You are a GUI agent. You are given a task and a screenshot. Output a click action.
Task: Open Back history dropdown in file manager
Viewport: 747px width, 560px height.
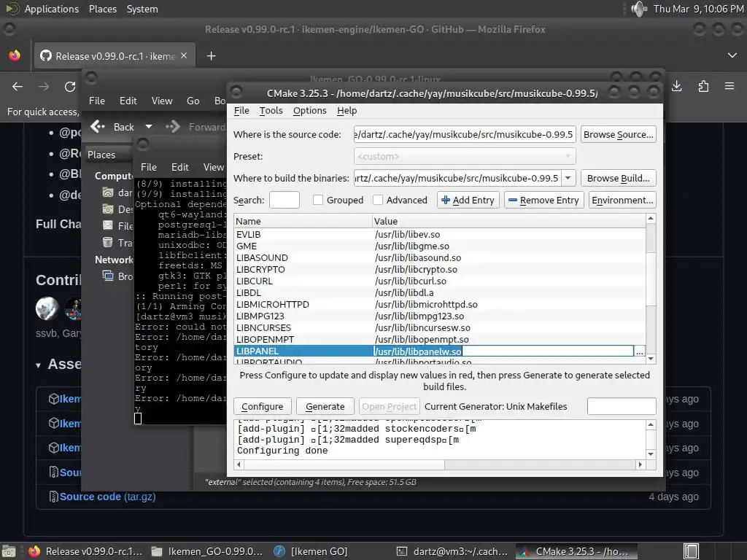(149, 127)
